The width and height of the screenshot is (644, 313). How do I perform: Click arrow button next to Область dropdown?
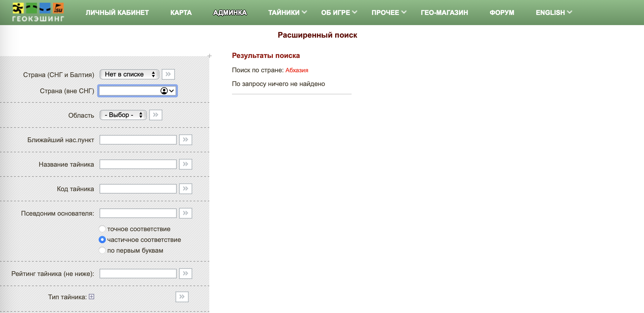(156, 115)
